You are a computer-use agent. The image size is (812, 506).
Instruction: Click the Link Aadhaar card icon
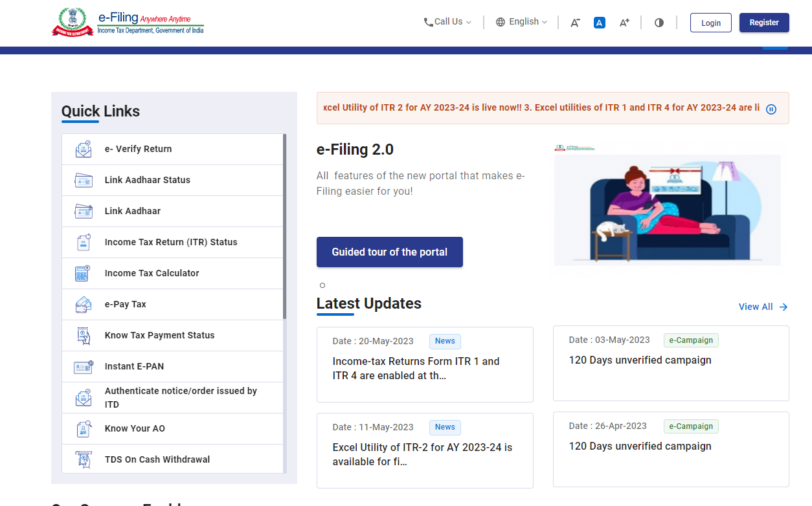pos(84,211)
